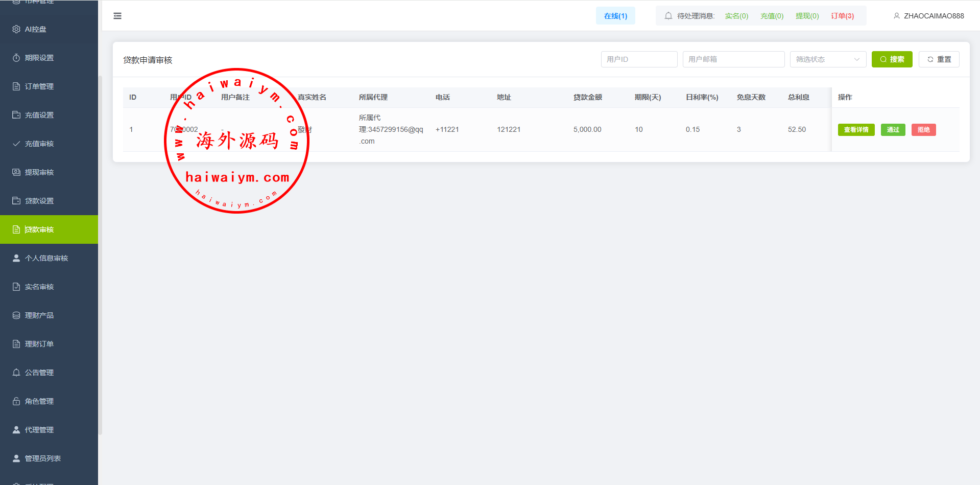Click the 充值审核 checkmark icon in sidebar

(16, 144)
